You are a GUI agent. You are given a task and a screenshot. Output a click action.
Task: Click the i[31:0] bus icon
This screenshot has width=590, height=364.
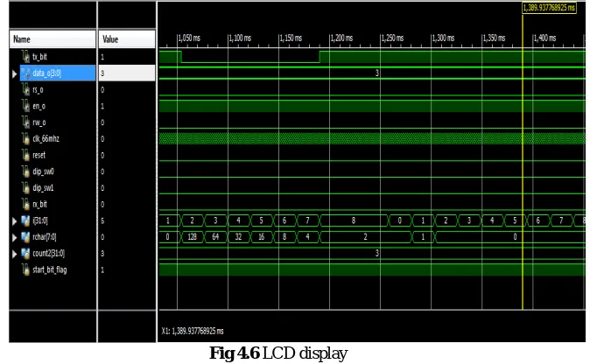click(25, 220)
